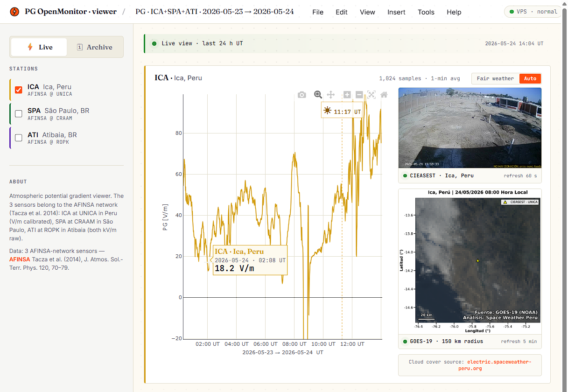Click the document title breadcrumb
Screen dimensions: 568x392
coord(215,12)
